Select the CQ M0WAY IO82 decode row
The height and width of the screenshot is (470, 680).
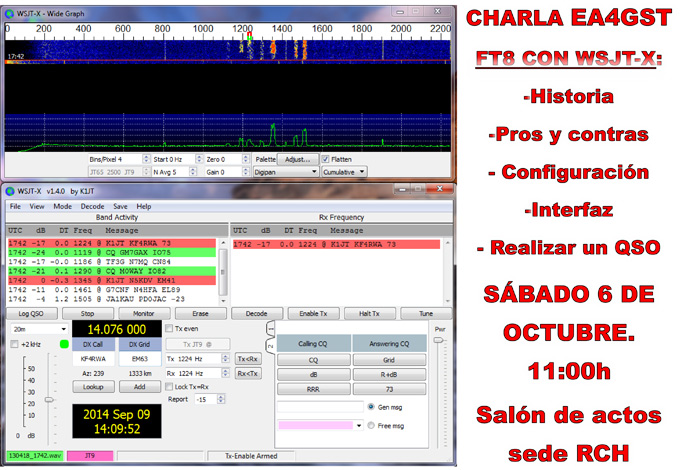[112, 271]
